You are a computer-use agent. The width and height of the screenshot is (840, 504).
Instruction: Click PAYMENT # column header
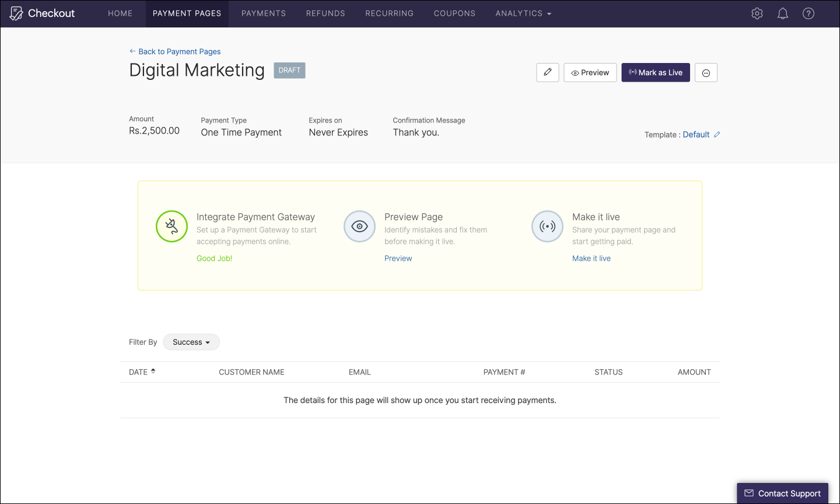pyautogui.click(x=504, y=372)
